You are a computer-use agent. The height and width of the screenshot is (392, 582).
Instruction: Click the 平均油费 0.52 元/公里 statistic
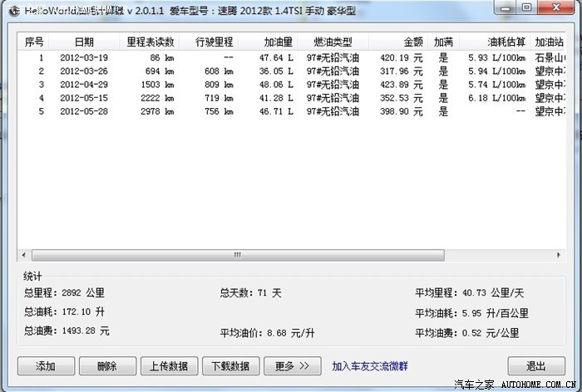click(467, 333)
